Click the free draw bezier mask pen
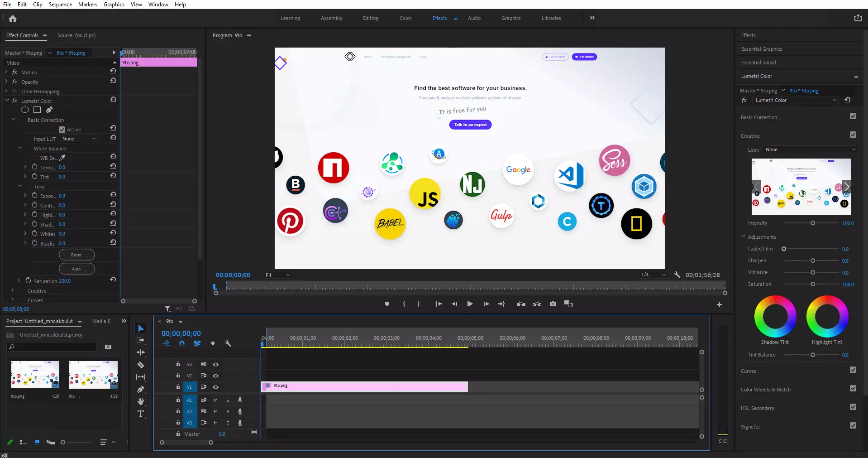The height and width of the screenshot is (458, 868). pyautogui.click(x=49, y=110)
